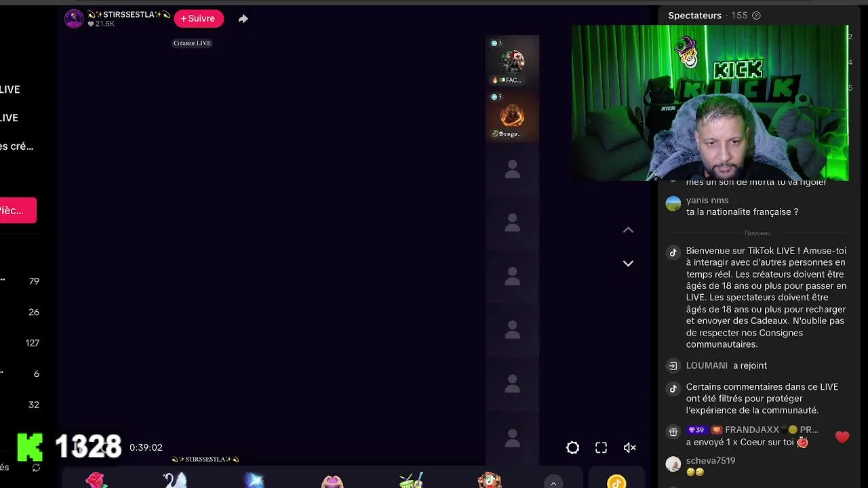Click the green Kick logo overlay
868x488 pixels.
tap(30, 447)
